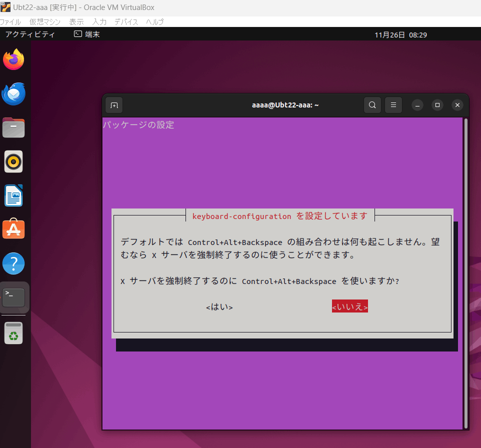481x448 pixels.
Task: Click the terminal vertical scrollbar
Action: [466, 273]
